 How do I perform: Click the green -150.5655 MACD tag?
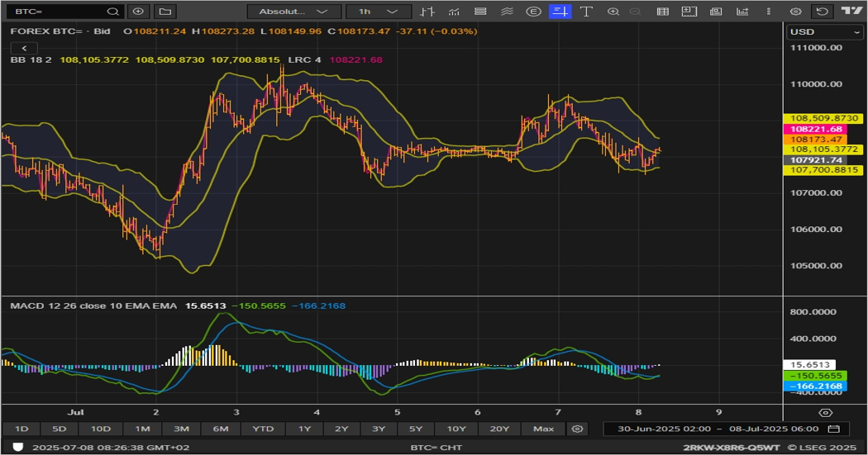click(x=815, y=376)
